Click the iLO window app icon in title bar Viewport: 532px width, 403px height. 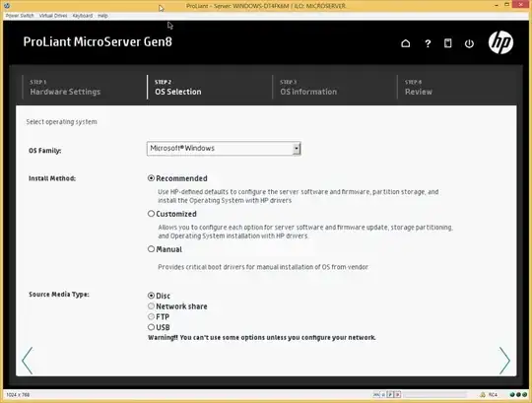tap(7, 6)
